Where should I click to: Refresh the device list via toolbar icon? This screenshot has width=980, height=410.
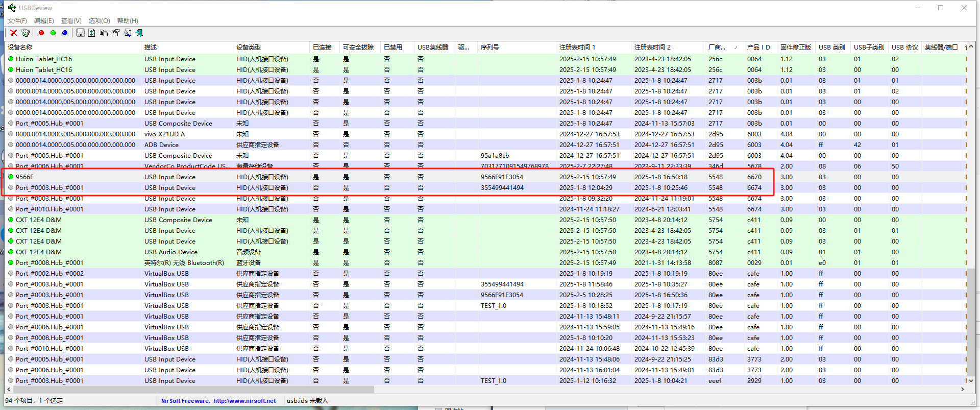[92, 33]
